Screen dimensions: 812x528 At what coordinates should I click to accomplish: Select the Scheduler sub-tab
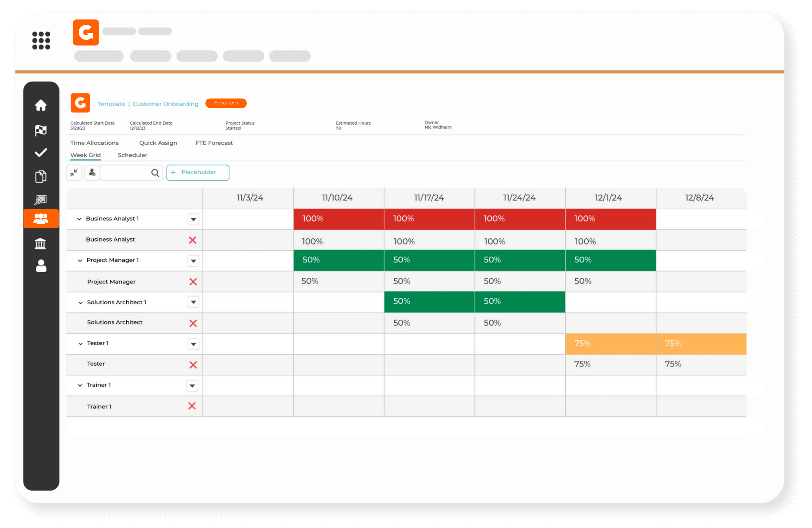tap(132, 155)
